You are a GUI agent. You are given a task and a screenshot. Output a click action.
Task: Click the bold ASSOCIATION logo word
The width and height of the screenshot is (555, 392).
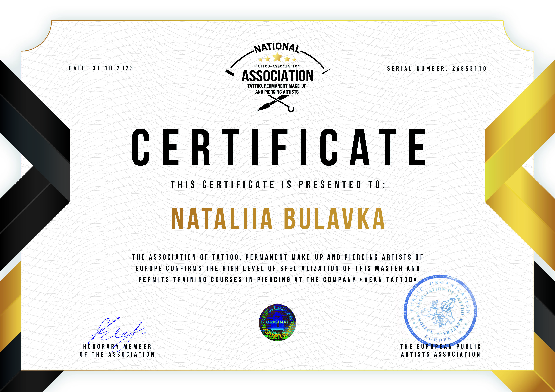coord(277,76)
